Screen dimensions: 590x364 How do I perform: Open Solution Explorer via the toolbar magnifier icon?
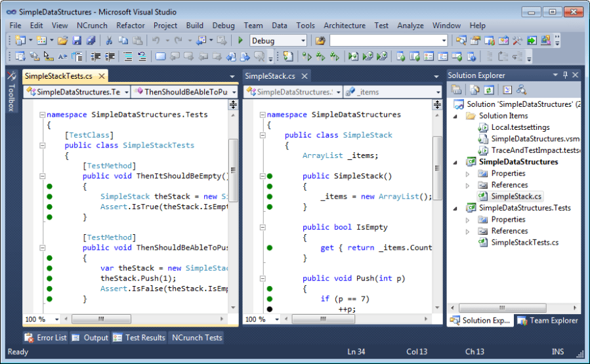[x=461, y=40]
